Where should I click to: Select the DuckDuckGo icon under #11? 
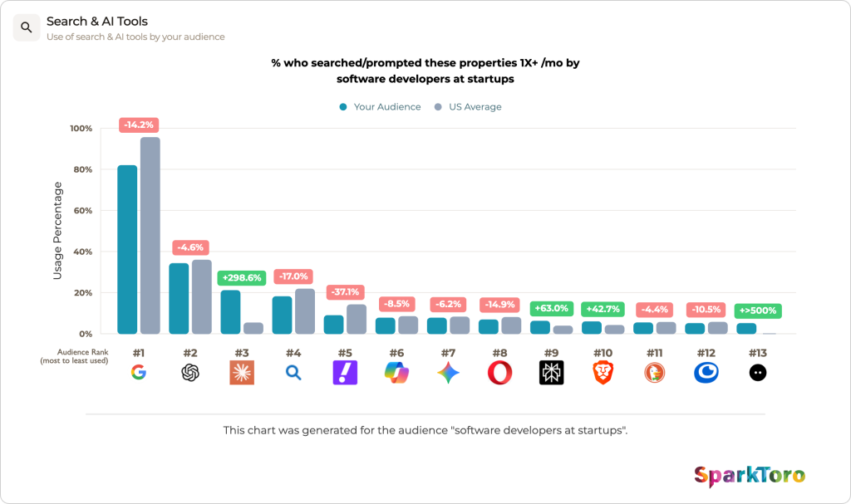click(x=655, y=373)
